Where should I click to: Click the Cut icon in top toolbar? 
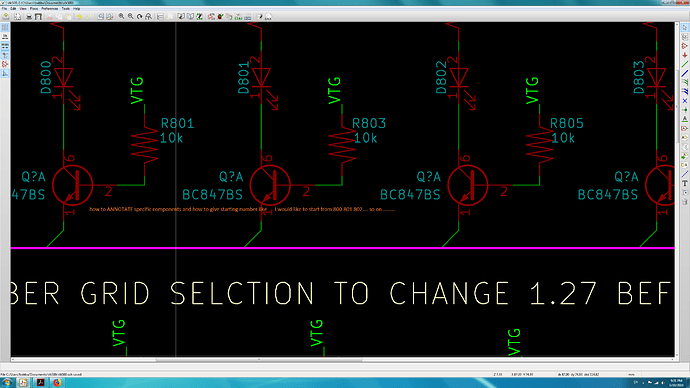50,17
